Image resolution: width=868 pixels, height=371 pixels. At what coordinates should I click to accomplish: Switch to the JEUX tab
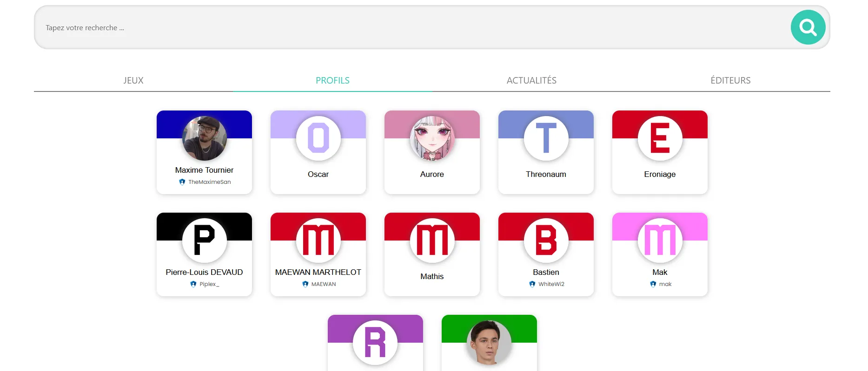point(133,80)
